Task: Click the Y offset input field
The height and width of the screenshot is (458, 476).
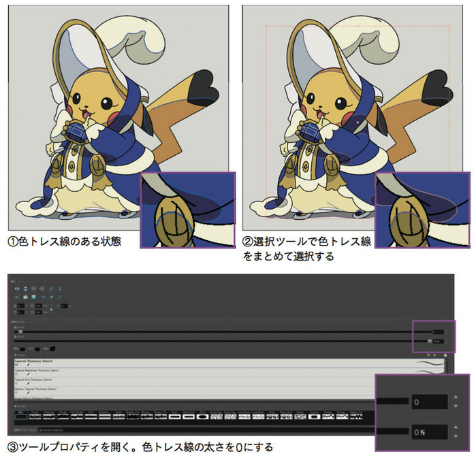Action: click(20, 312)
